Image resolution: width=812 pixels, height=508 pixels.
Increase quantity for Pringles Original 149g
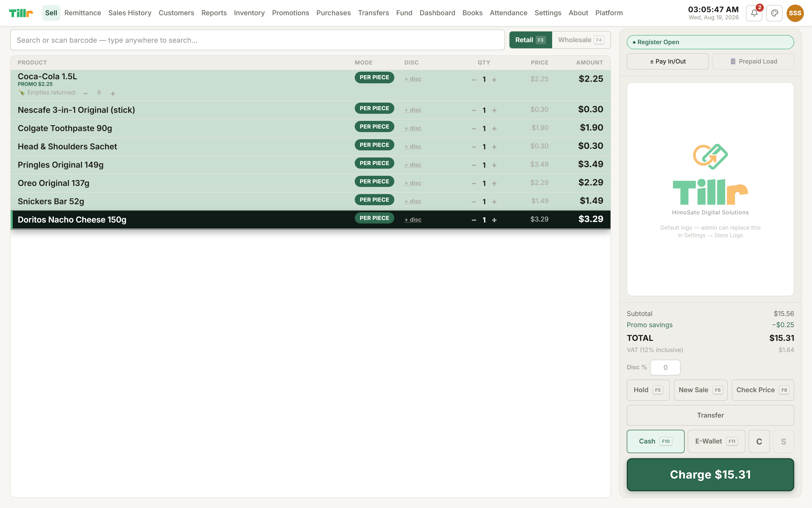point(494,165)
